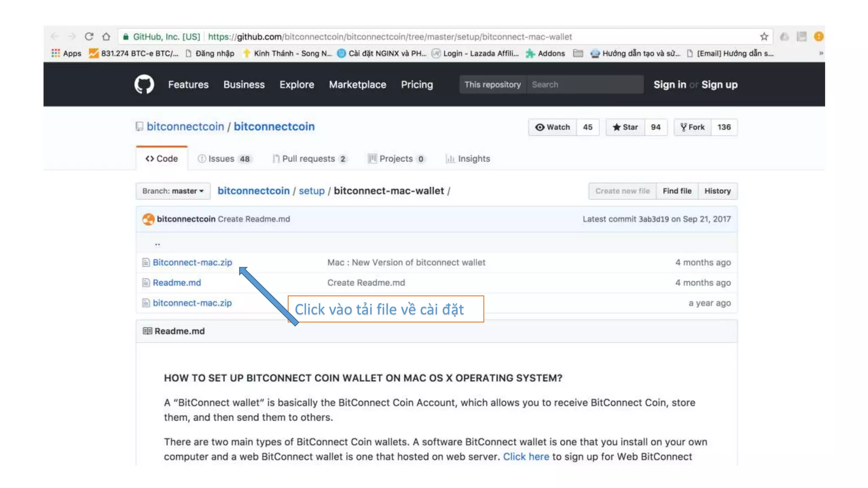Image resolution: width=868 pixels, height=488 pixels.
Task: Open Apps grid icon in bookmarks bar
Action: coord(56,53)
